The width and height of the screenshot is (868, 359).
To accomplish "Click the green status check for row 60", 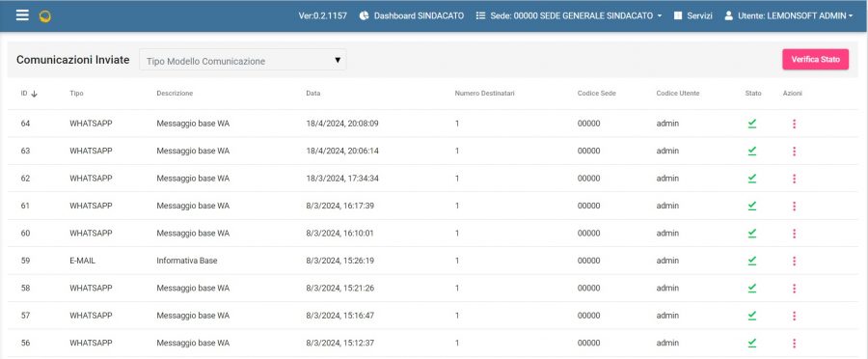I will tap(751, 234).
